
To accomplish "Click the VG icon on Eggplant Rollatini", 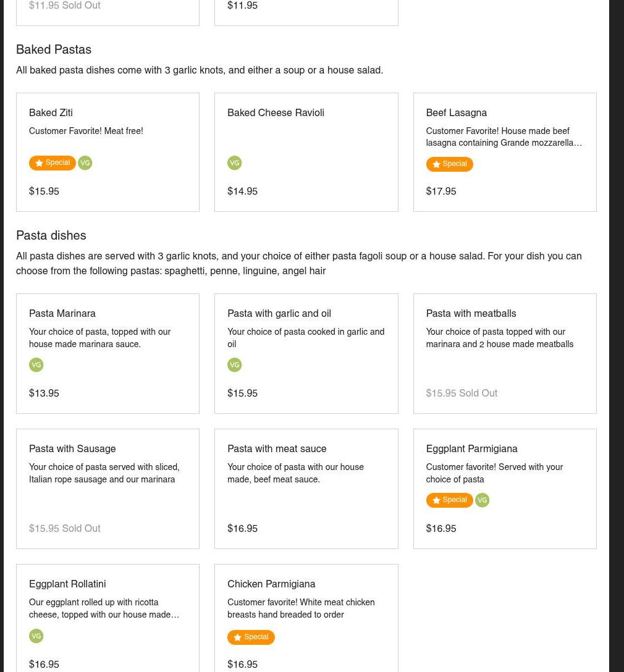I will coord(36,636).
